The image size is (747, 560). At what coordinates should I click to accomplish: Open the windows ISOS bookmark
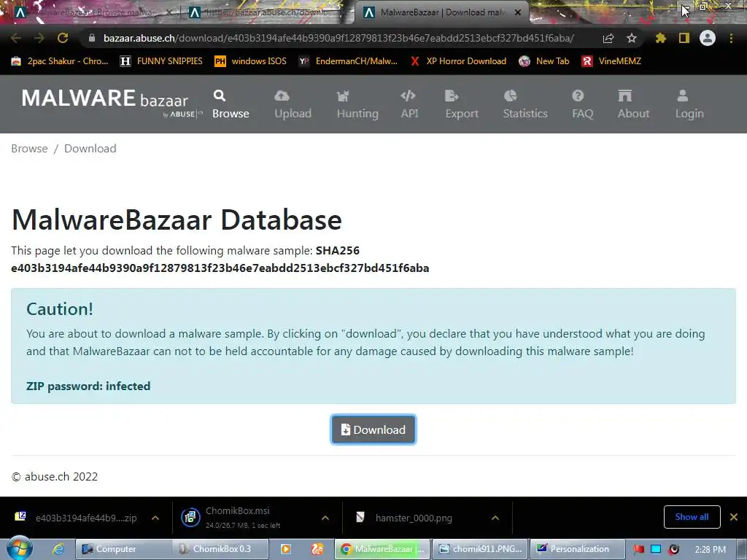click(x=251, y=61)
